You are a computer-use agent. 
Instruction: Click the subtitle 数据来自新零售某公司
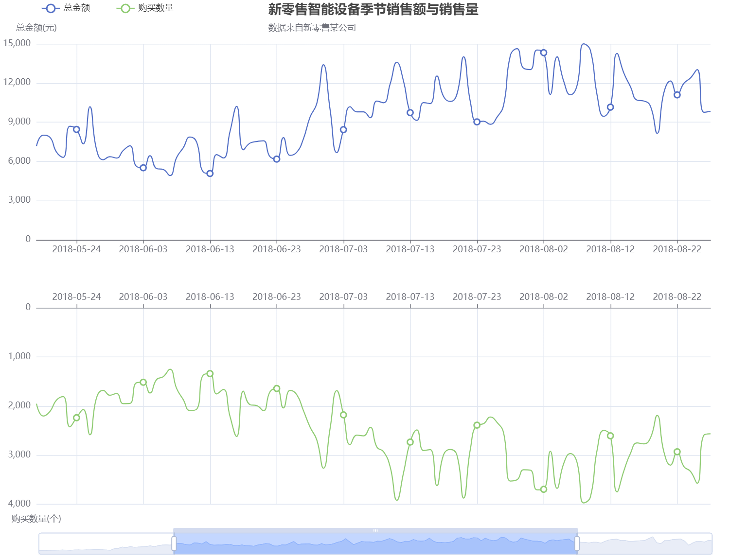(312, 28)
